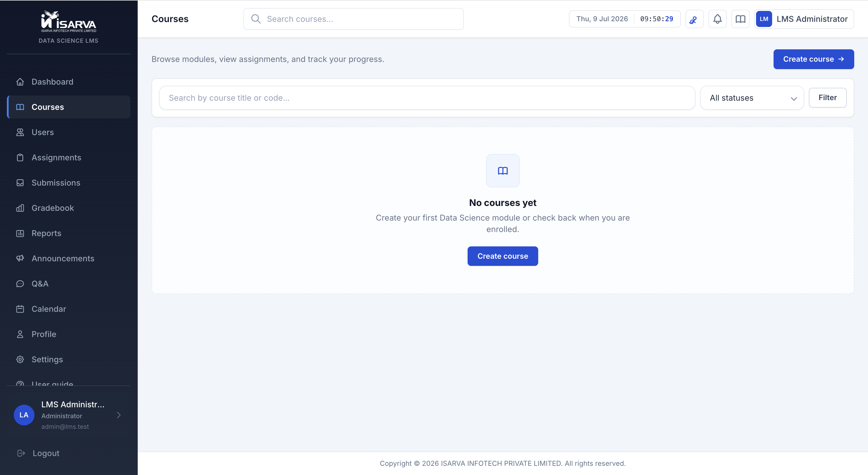The image size is (868, 475).
Task: Open the Users page
Action: 68,132
